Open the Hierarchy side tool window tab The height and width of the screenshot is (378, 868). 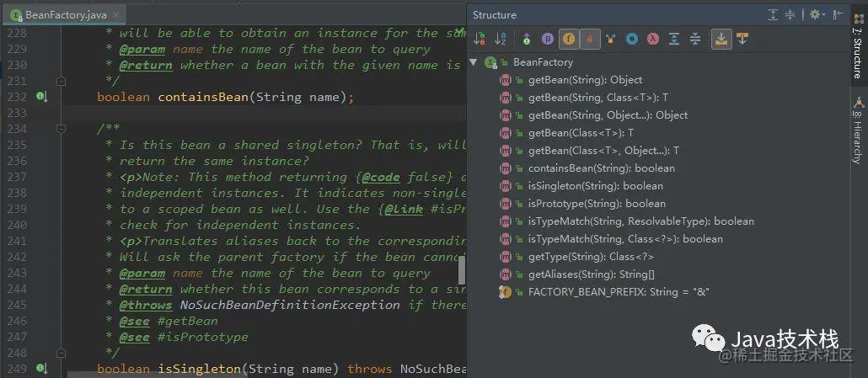[x=859, y=130]
